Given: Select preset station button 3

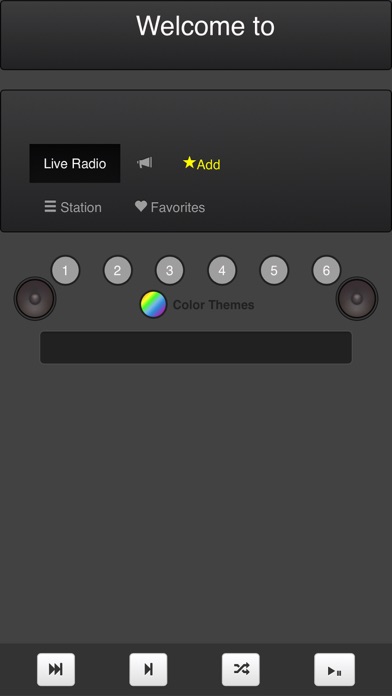Looking at the screenshot, I should (170, 270).
